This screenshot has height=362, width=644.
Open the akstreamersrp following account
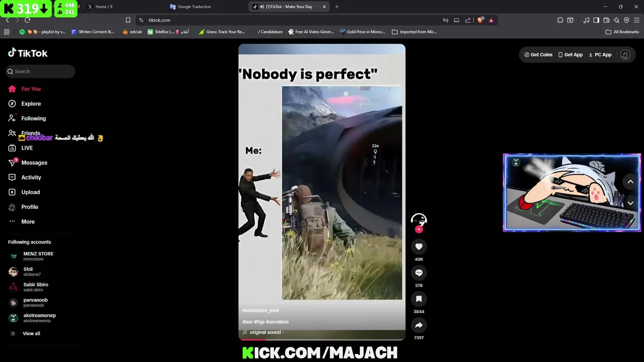(x=32, y=318)
